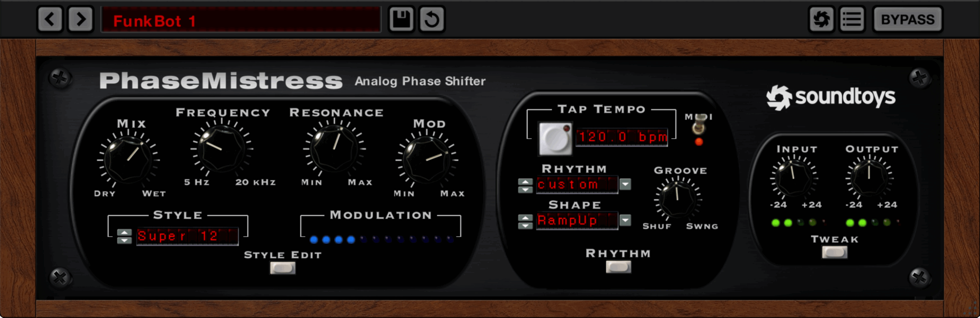Step the Style Super 12 selector up

(124, 232)
